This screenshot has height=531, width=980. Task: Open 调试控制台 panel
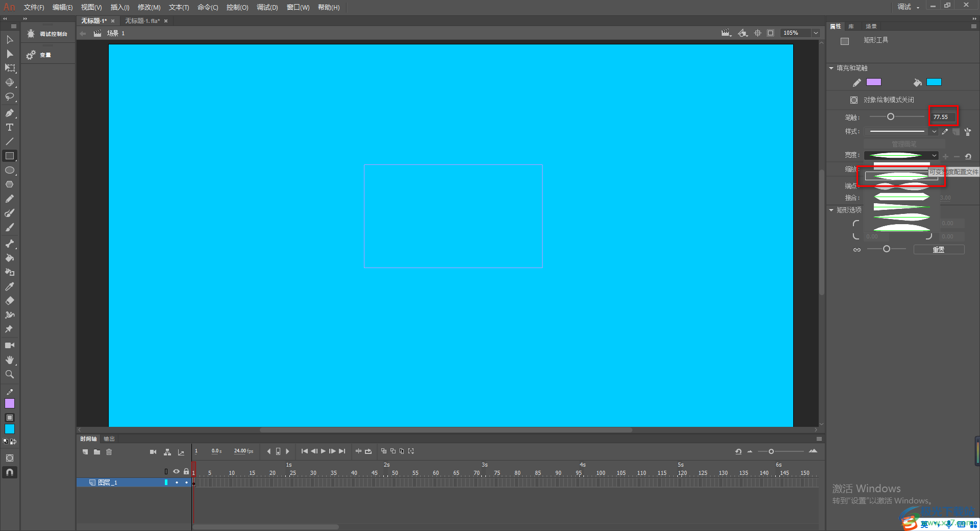(x=47, y=34)
